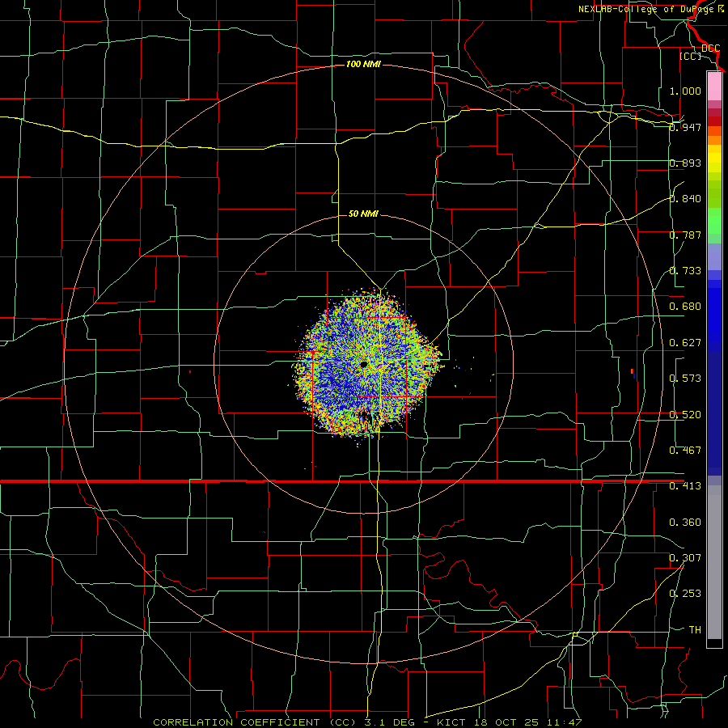The width and height of the screenshot is (728, 728).
Task: Pick the bright green segment of the color bar
Action: tap(714, 221)
